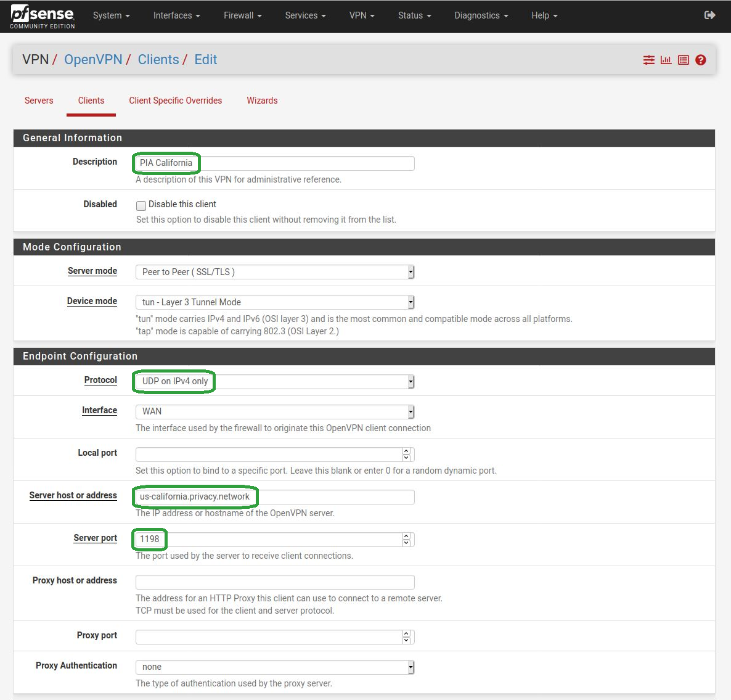Click the red help question-mark icon
The image size is (731, 700).
tap(700, 60)
